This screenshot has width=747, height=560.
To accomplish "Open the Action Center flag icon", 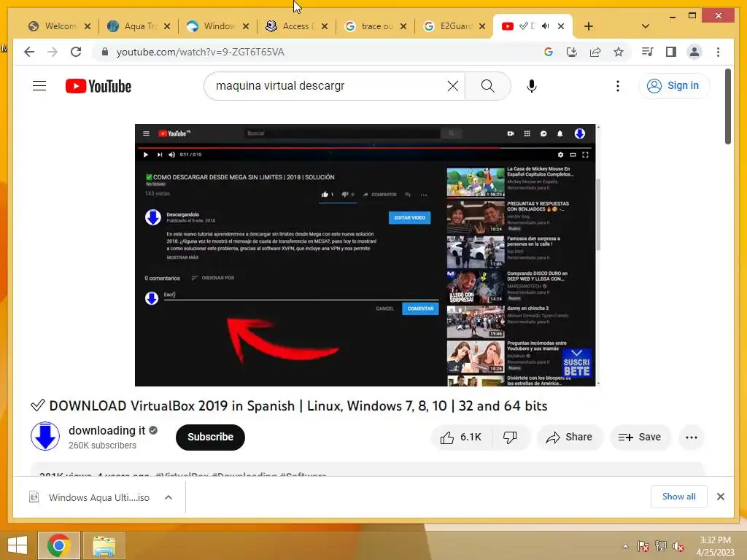I will (x=643, y=546).
